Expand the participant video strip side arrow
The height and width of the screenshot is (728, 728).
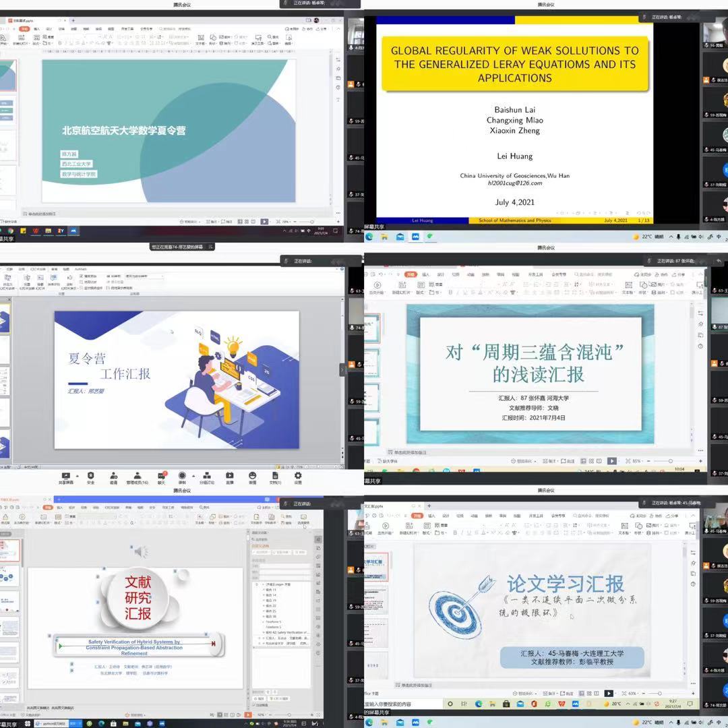pyautogui.click(x=342, y=369)
